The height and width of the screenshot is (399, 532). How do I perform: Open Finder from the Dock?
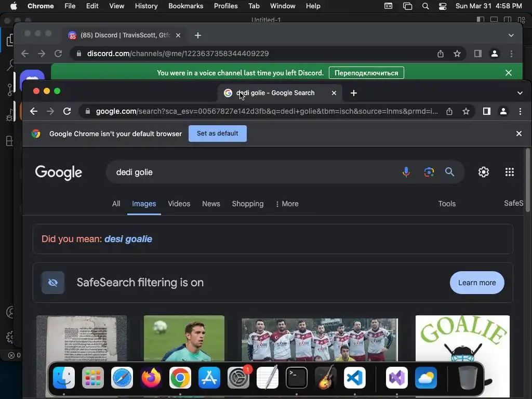point(64,378)
